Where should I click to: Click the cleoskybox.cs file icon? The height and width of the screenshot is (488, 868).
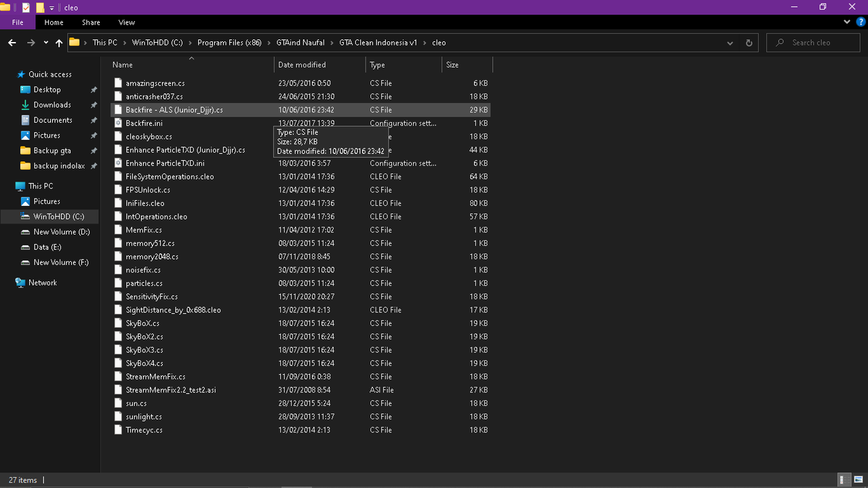click(118, 137)
